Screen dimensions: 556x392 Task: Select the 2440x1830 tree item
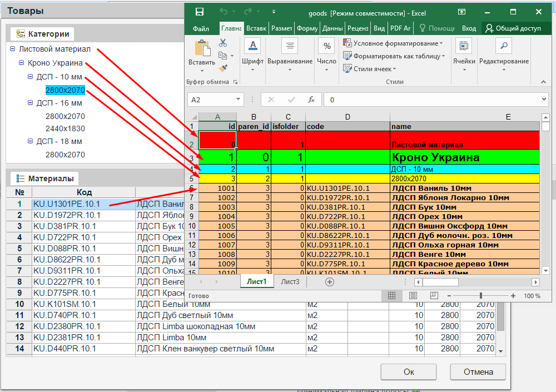(x=65, y=128)
